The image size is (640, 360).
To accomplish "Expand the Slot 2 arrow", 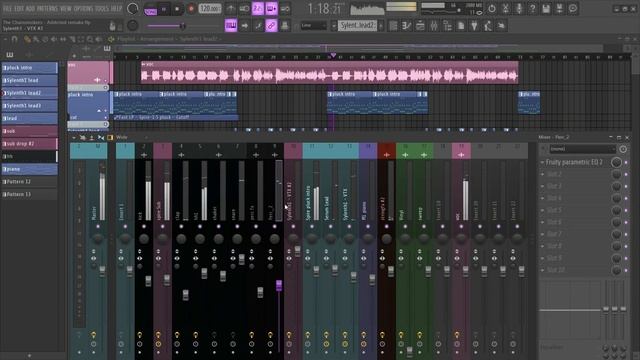I will [x=542, y=174].
